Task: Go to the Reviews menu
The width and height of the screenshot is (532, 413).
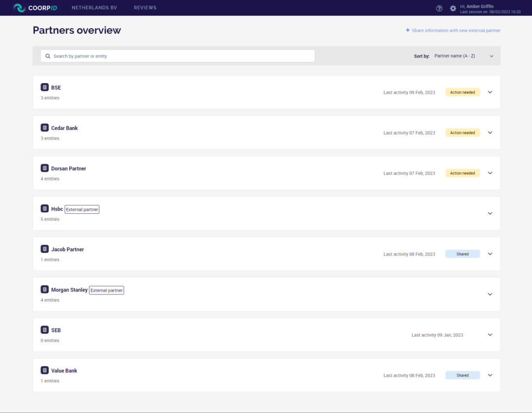Action: (x=145, y=7)
